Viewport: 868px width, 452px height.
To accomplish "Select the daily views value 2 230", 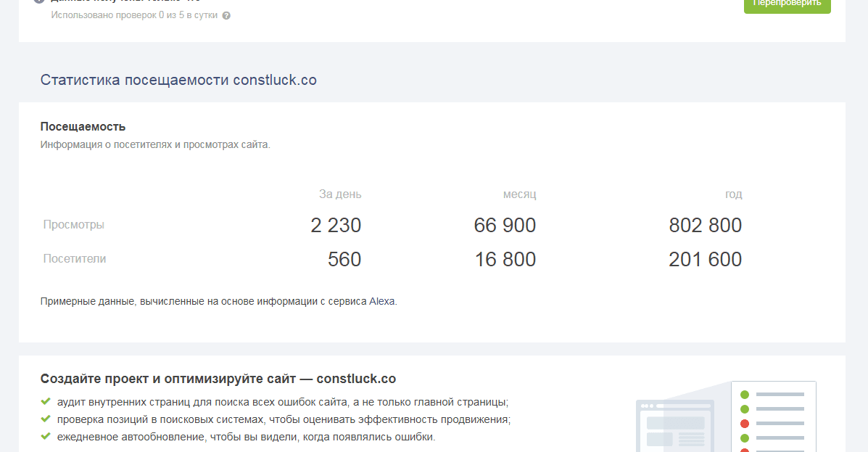I will [x=336, y=225].
